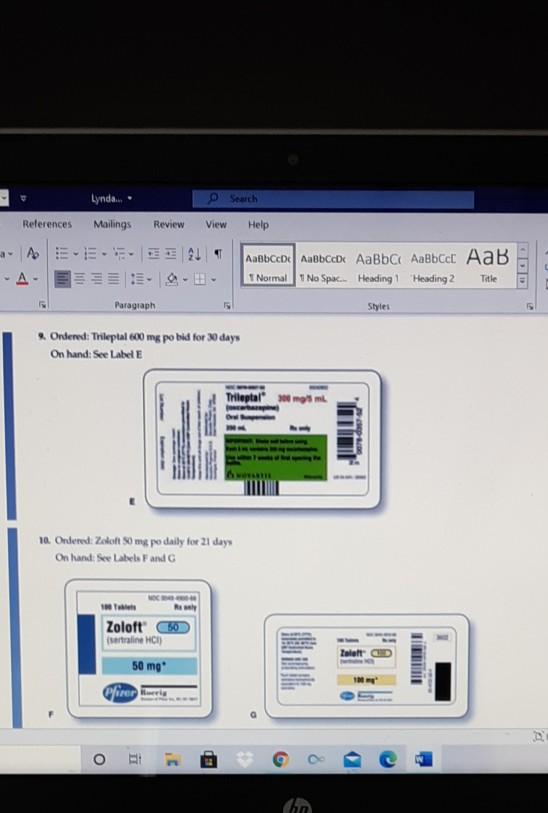Expand the Styles gallery More button

point(523,282)
